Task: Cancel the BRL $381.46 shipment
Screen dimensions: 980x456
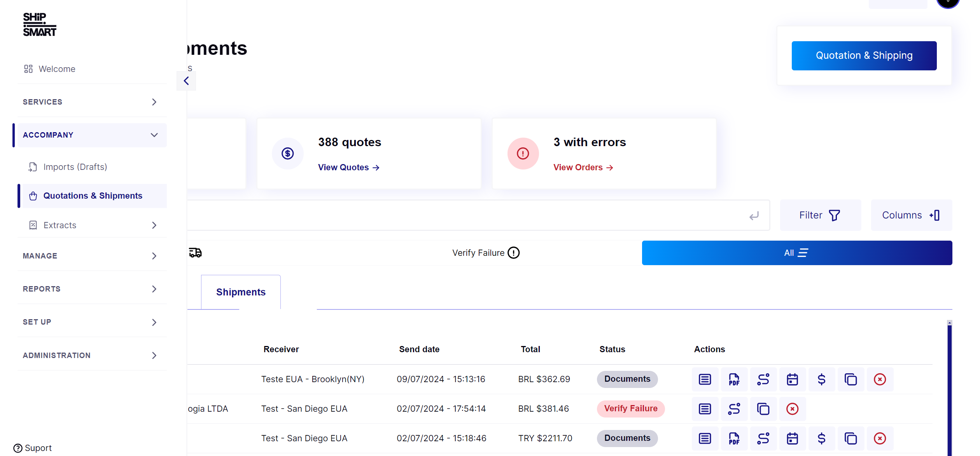Action: pos(792,409)
